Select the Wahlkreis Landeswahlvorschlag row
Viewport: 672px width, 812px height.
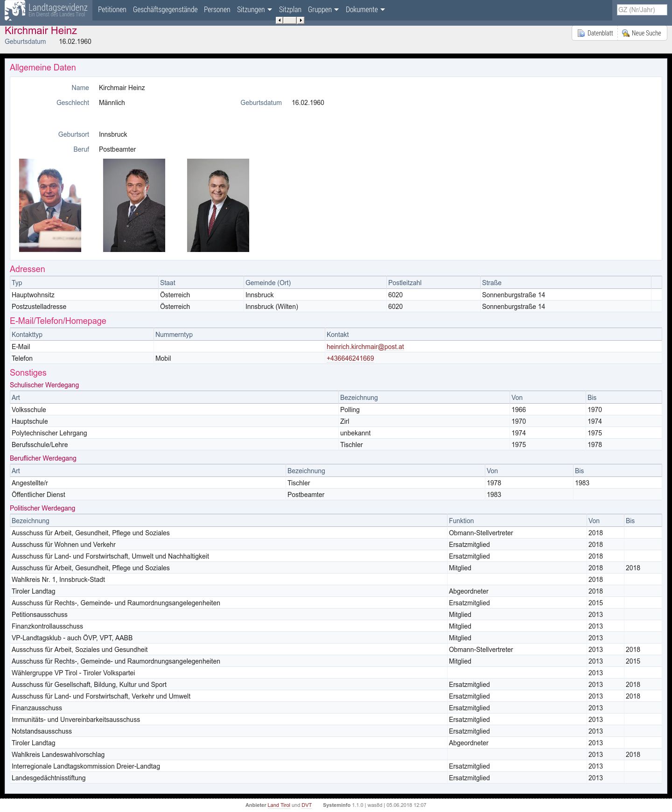click(x=336, y=755)
